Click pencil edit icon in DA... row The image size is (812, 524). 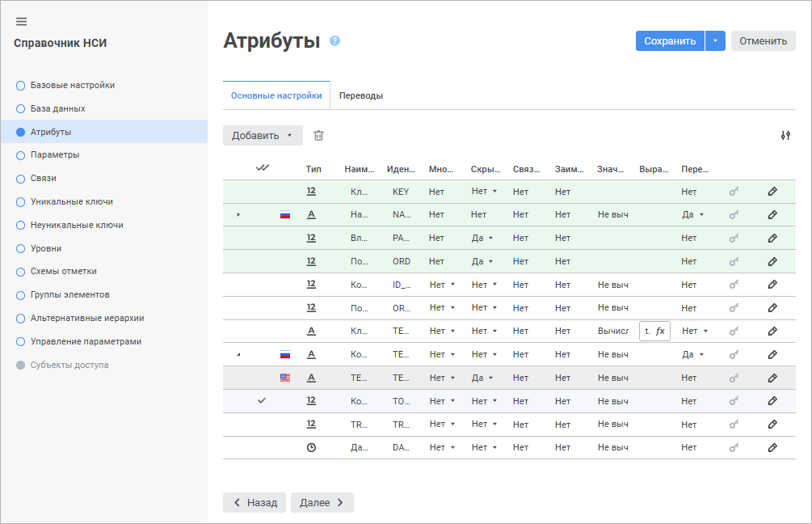click(772, 447)
